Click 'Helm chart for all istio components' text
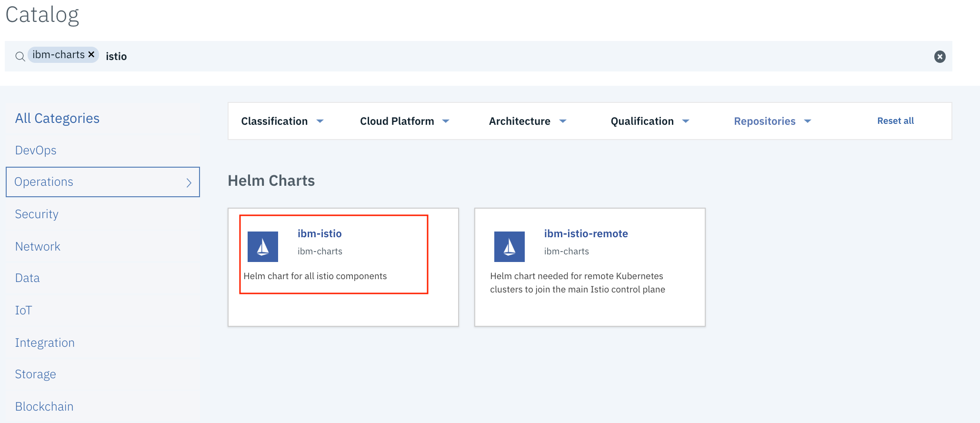This screenshot has height=423, width=980. (x=315, y=276)
